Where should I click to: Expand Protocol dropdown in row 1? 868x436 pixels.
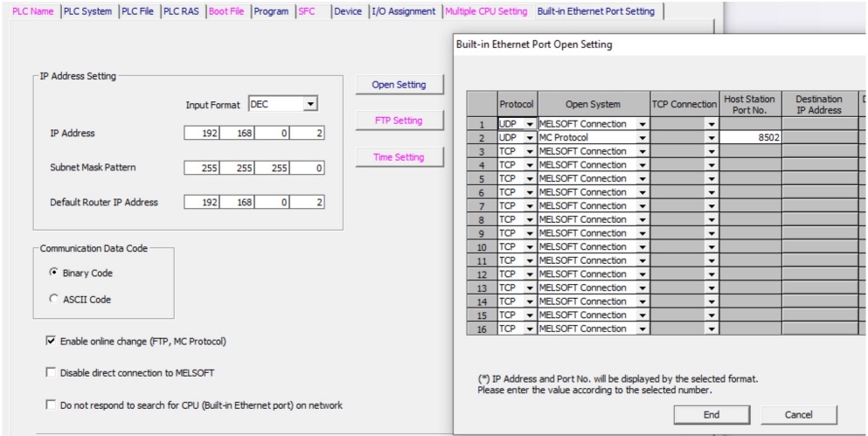click(x=529, y=124)
